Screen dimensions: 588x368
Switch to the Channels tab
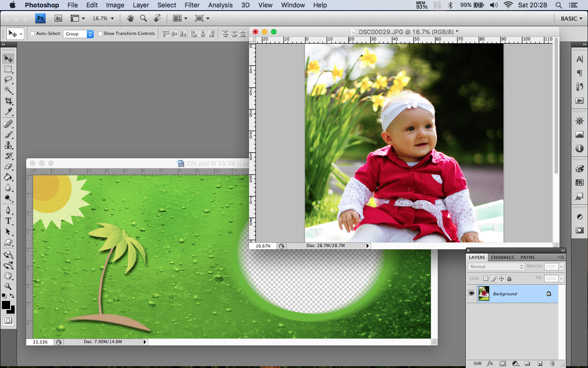[502, 257]
